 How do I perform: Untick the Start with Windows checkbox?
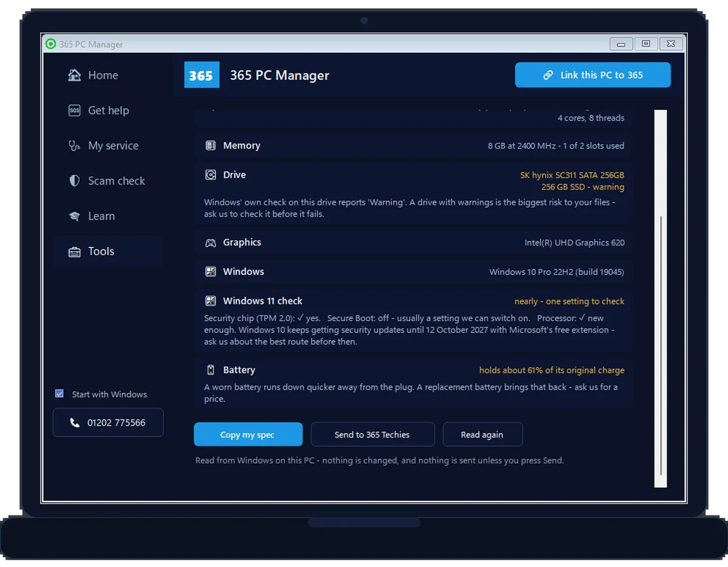(59, 394)
